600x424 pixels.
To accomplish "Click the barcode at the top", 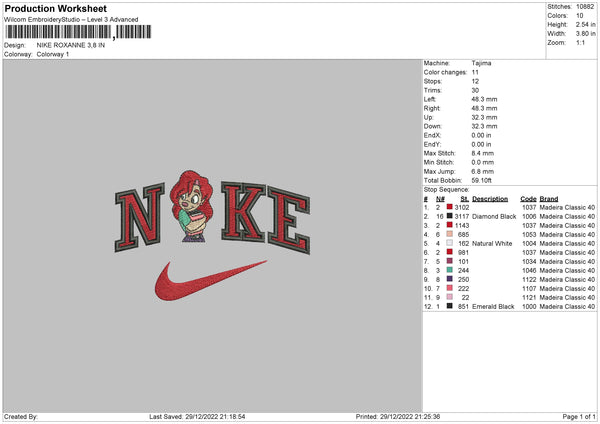I will tap(78, 32).
